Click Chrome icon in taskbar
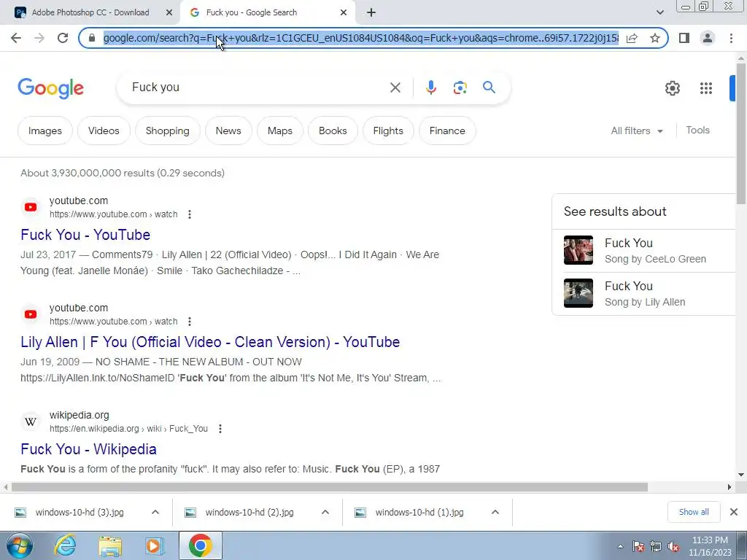This screenshot has height=560, width=747. [201, 545]
